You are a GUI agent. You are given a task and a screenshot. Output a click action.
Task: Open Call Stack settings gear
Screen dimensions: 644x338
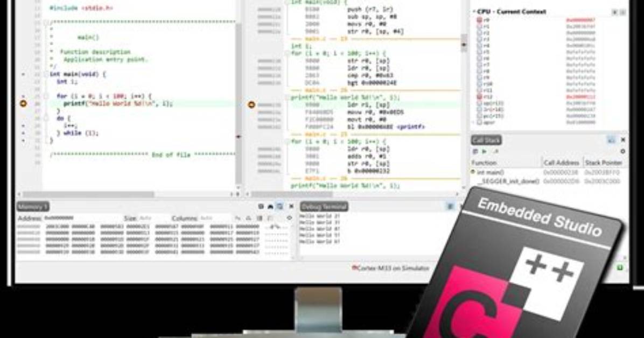pos(622,152)
